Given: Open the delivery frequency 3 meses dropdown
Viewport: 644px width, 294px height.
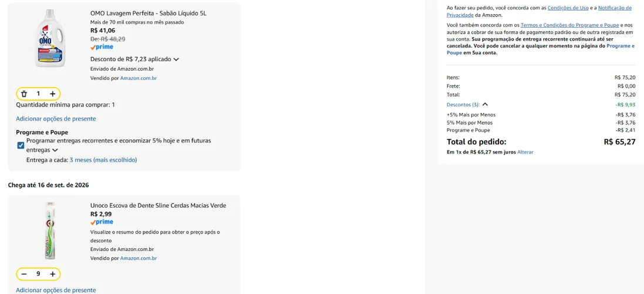Looking at the screenshot, I should pyautogui.click(x=103, y=160).
